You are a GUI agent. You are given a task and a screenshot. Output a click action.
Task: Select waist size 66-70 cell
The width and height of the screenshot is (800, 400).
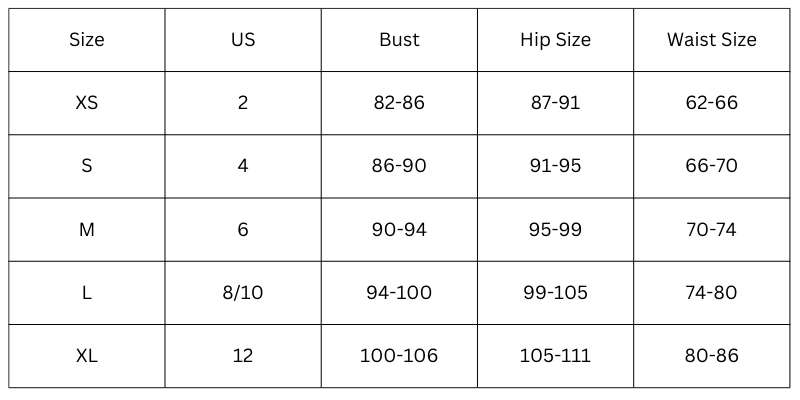click(x=712, y=166)
